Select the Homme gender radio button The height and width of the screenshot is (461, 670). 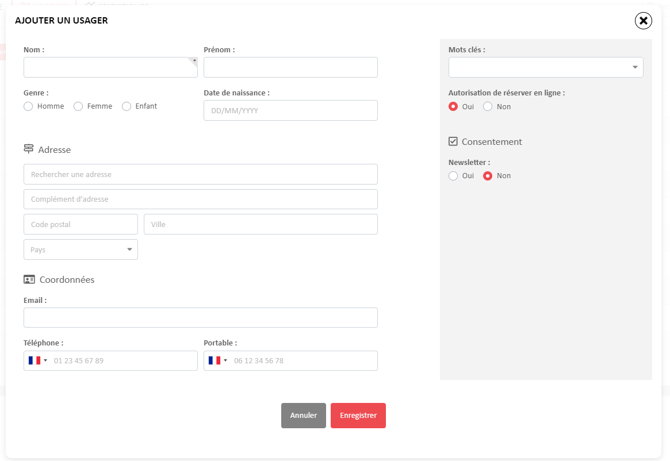click(x=28, y=106)
